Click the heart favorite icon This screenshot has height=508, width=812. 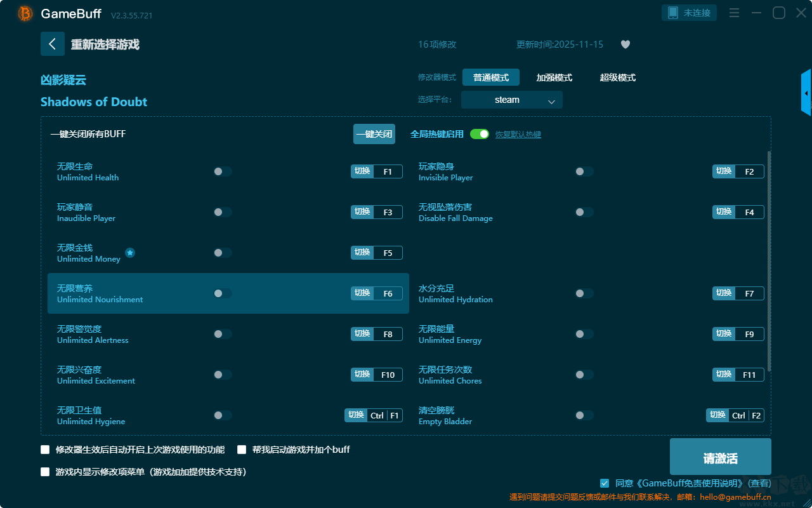tap(625, 44)
